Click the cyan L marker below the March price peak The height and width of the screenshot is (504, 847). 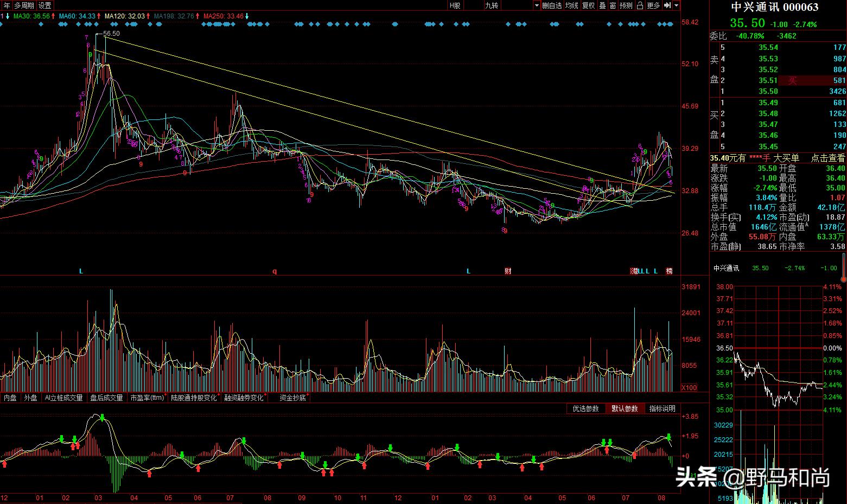(81, 271)
